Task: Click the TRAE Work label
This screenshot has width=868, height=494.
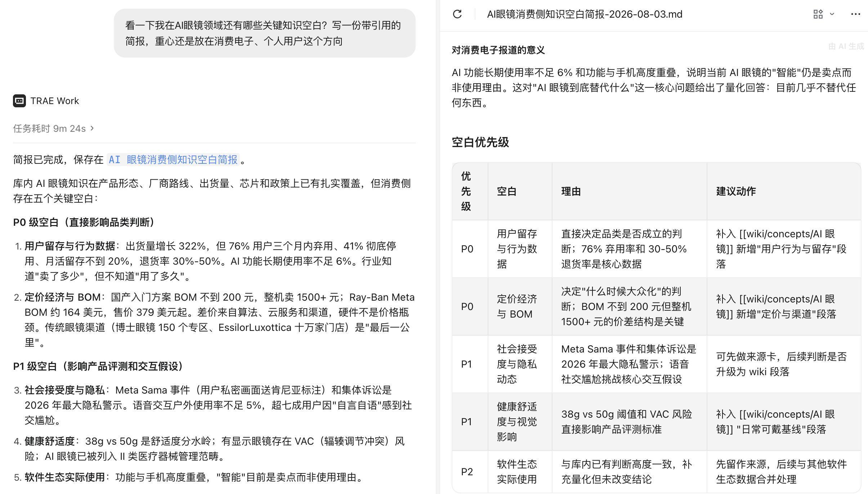Action: click(55, 101)
